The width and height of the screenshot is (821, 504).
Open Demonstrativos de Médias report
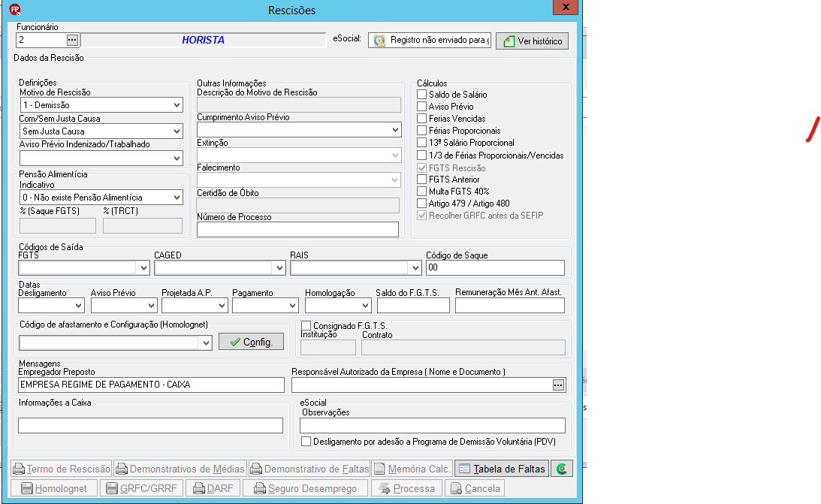tap(180, 469)
